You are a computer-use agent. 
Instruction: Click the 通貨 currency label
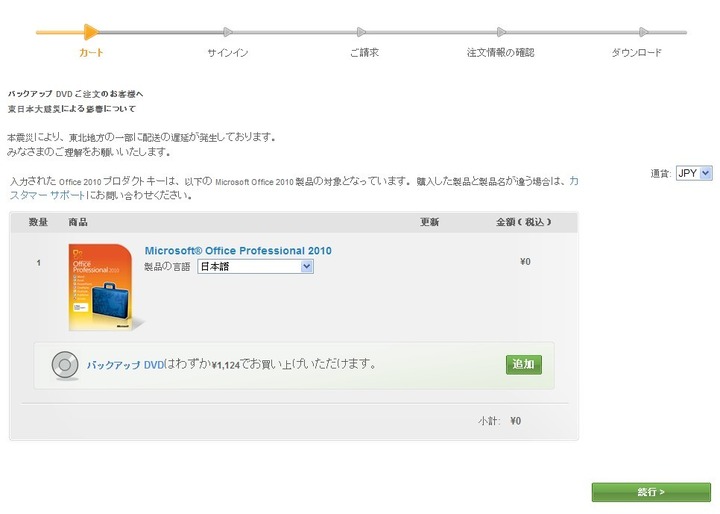coord(661,173)
